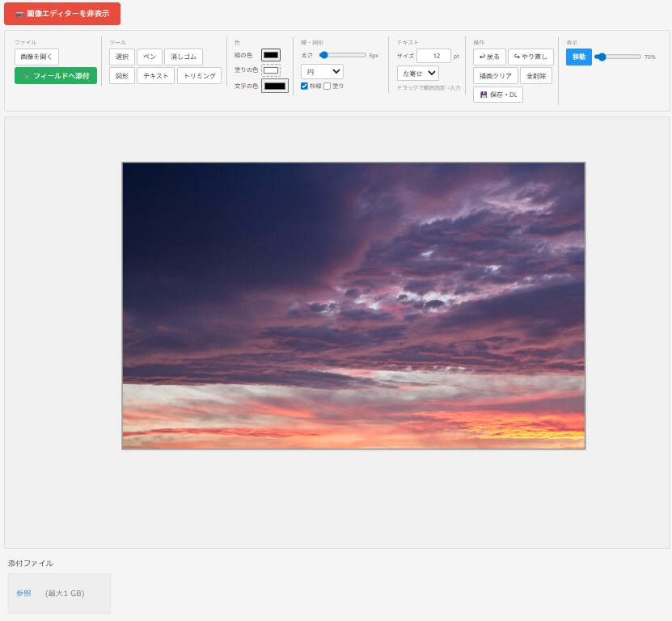Open the 左寄せ alignment dropdown
672x621 pixels.
(418, 74)
